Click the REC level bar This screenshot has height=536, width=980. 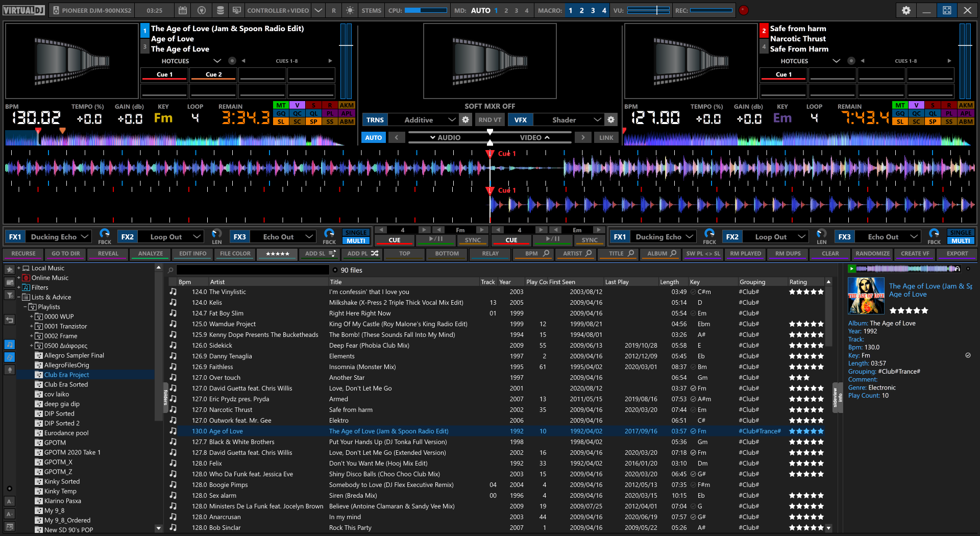pos(711,10)
